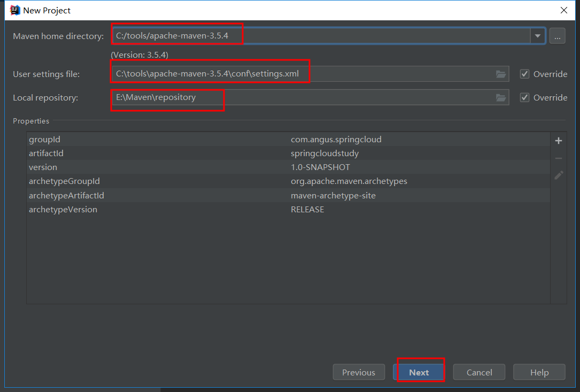The height and width of the screenshot is (392, 580).
Task: Close the New Project window
Action: click(x=564, y=10)
